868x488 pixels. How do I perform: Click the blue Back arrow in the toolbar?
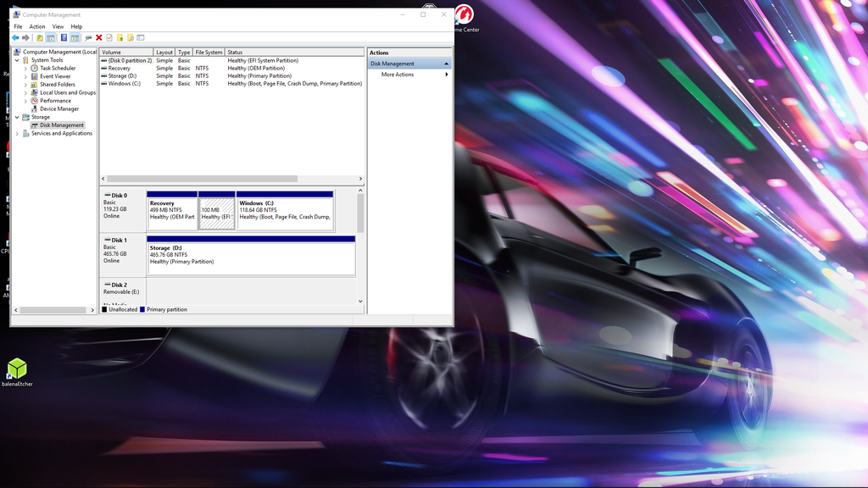pos(15,37)
